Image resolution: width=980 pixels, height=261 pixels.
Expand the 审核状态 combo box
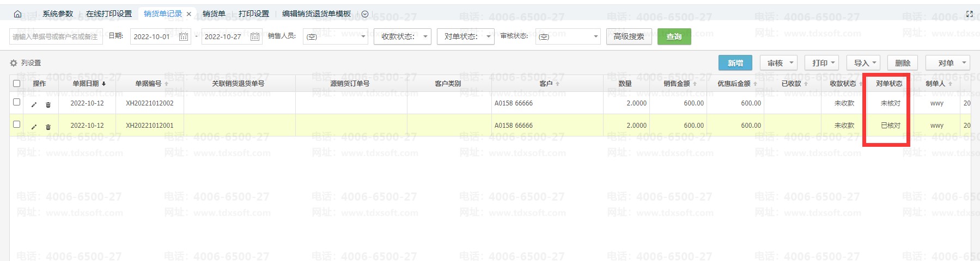pyautogui.click(x=567, y=37)
